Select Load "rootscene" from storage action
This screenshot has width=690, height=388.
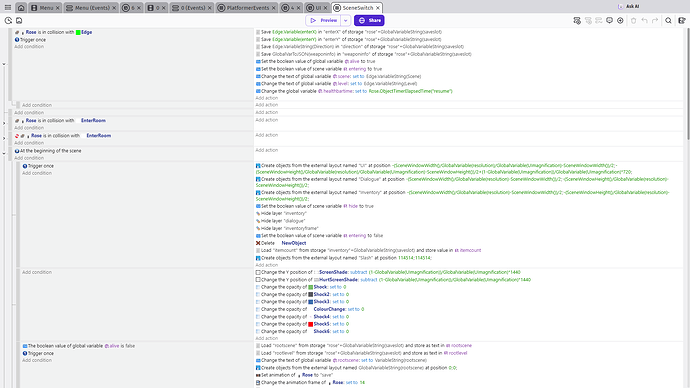tap(363, 346)
